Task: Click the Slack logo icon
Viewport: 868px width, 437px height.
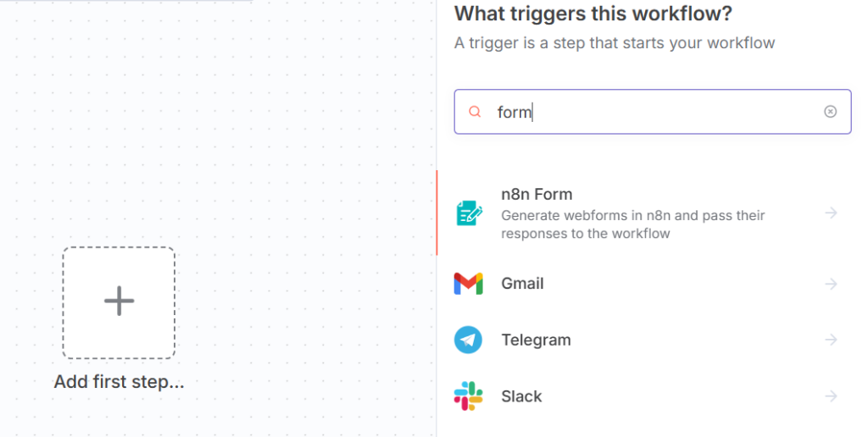Action: click(x=469, y=396)
